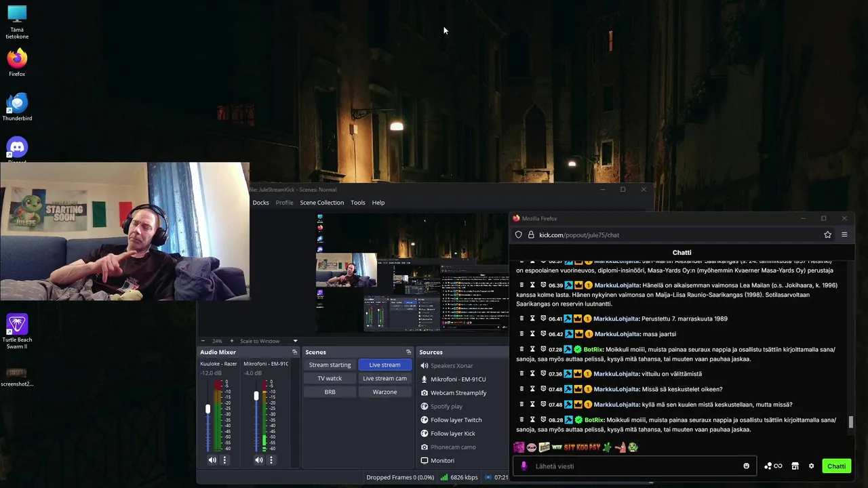Open the channel points icon near Chatti
Image resolution: width=868 pixels, height=488 pixels.
click(773, 466)
